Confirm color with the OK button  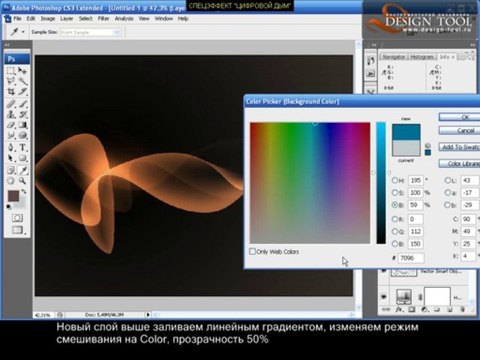[460, 117]
